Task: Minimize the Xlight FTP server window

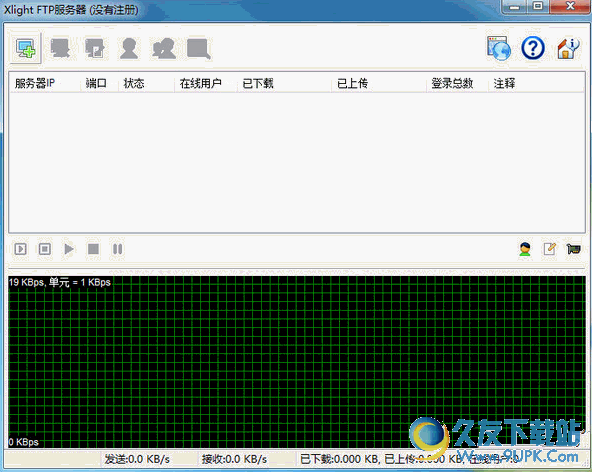Action: pos(514,6)
